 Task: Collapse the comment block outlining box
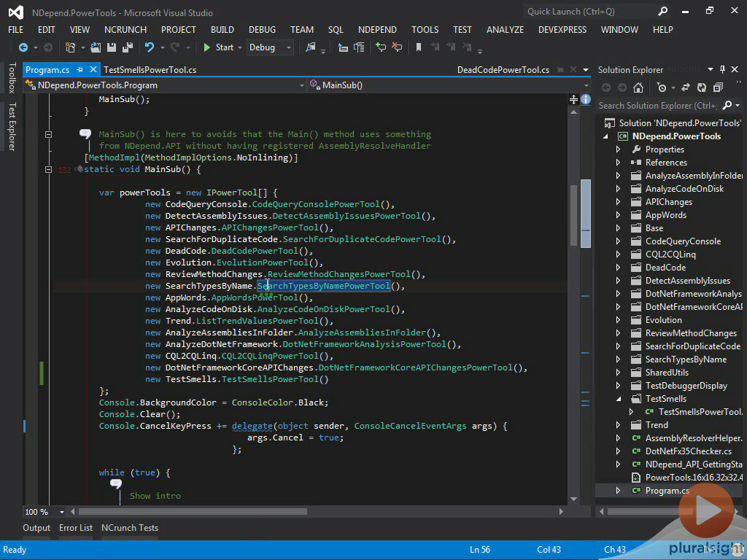(48, 134)
